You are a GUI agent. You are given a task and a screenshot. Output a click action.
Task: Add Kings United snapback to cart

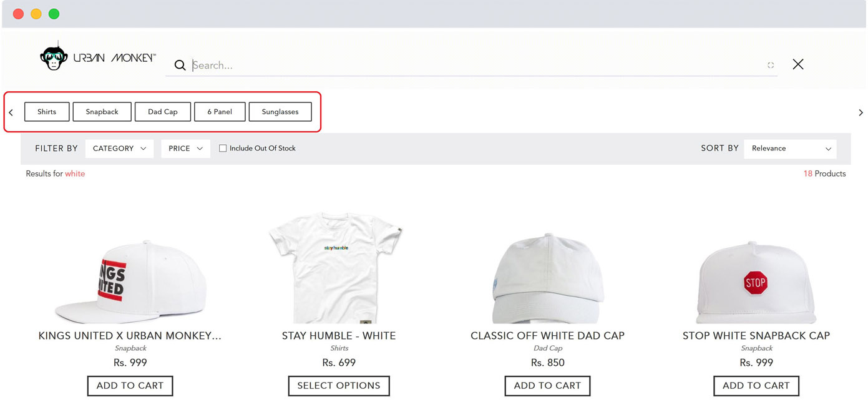pos(130,386)
